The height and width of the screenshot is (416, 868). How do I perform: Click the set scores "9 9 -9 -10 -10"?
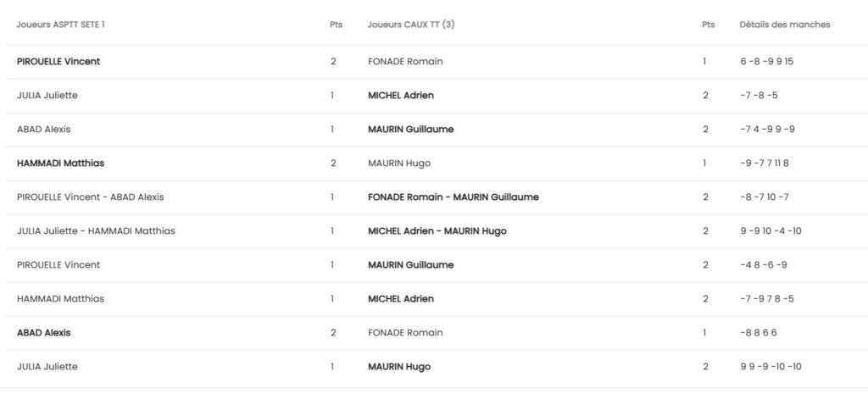771,367
